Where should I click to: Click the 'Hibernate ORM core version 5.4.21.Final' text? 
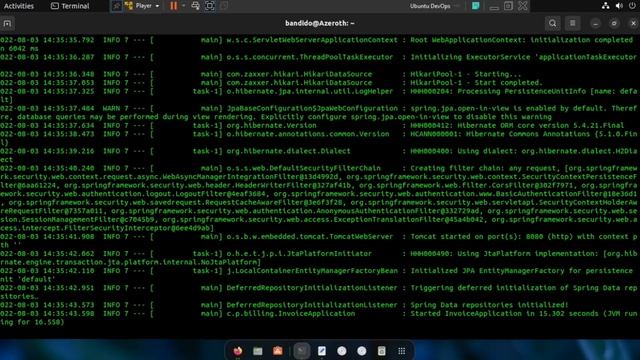point(540,126)
